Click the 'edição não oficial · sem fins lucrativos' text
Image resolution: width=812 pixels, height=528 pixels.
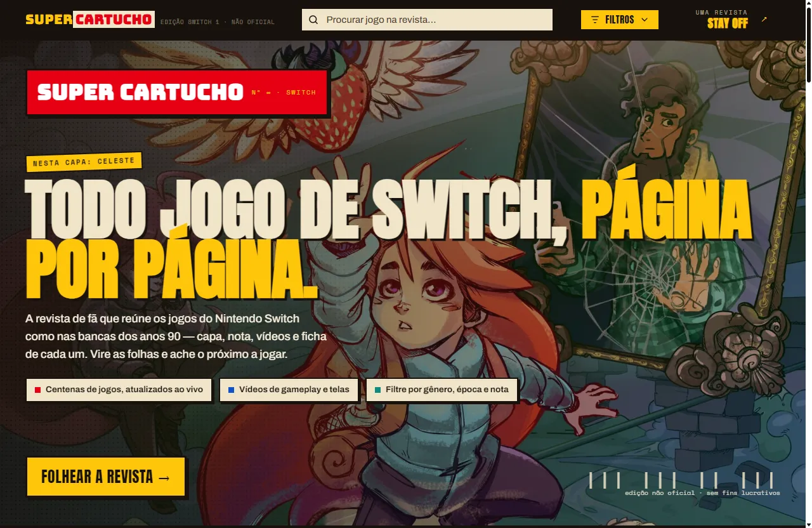[702, 493]
